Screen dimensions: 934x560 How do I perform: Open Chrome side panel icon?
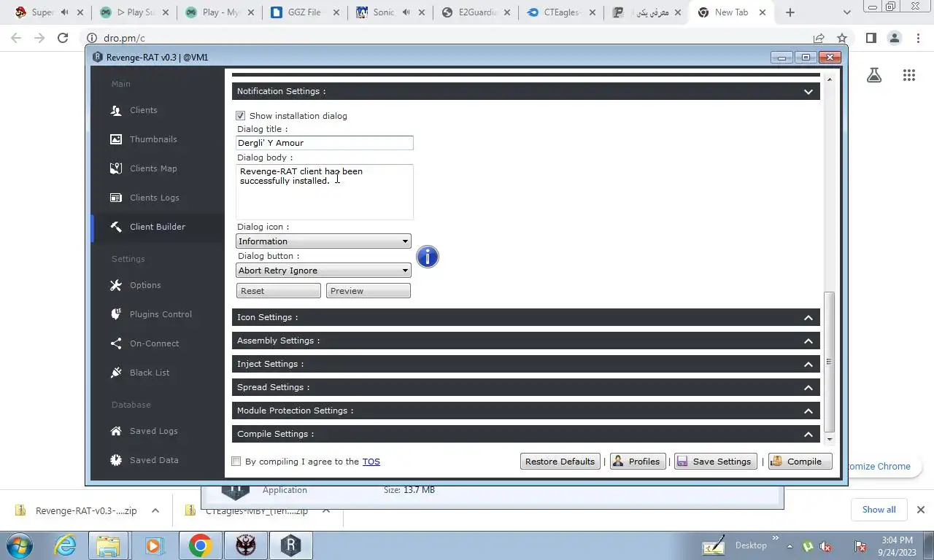871,38
